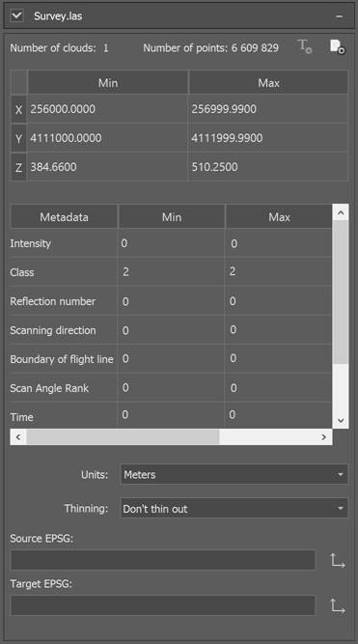Select the Z row header

tap(19, 167)
